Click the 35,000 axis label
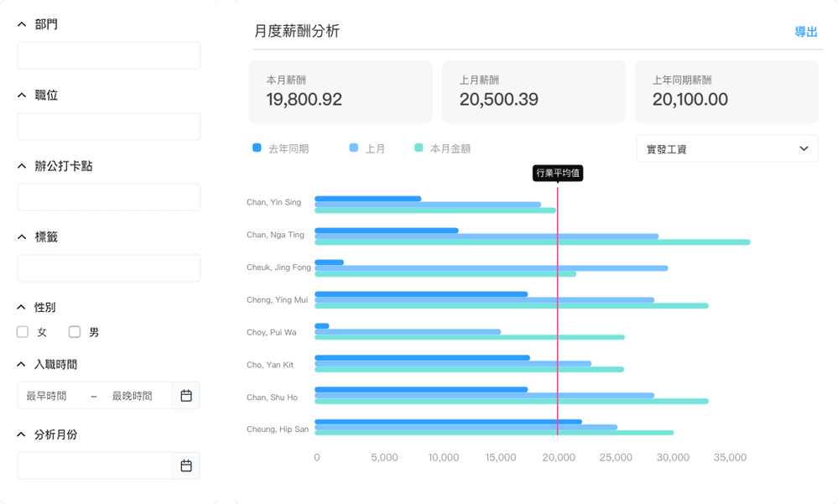This screenshot has height=504, width=838. click(x=730, y=458)
